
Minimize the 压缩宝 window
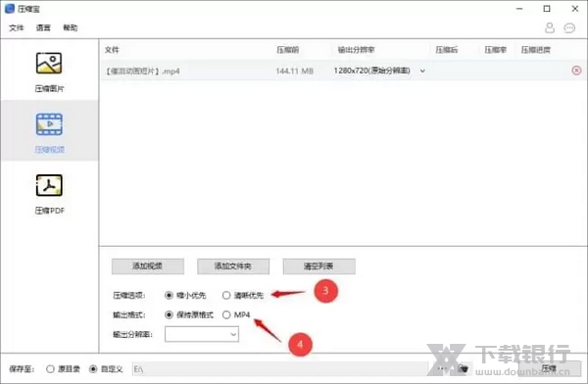pos(519,9)
